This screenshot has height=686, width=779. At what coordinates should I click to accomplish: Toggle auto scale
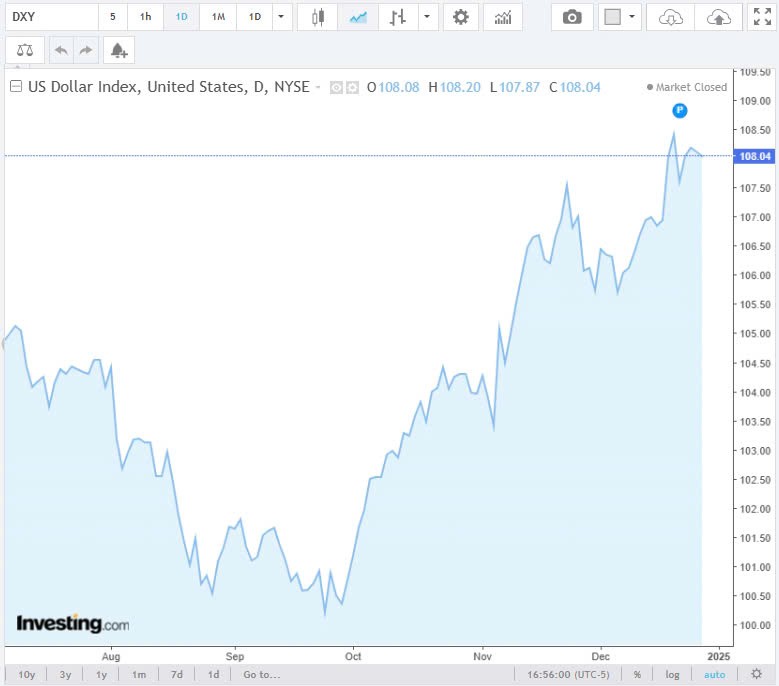point(714,675)
